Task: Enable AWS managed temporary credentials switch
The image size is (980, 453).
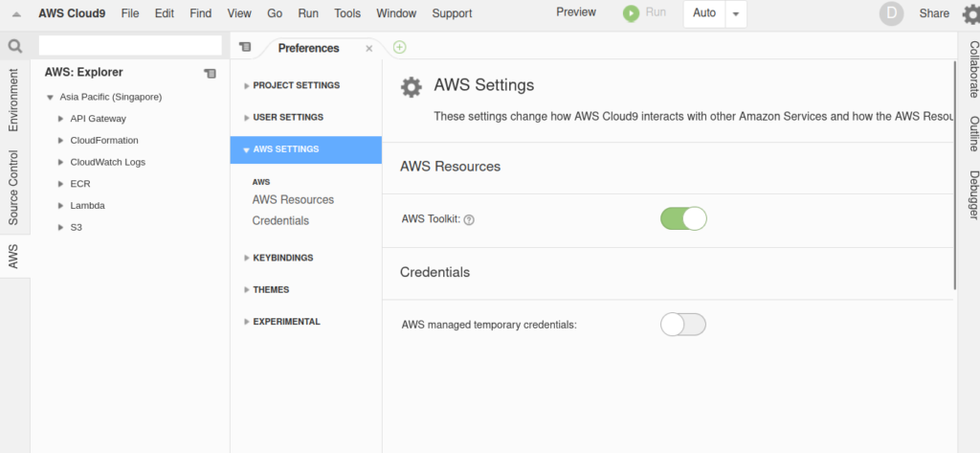Action: [x=683, y=325]
